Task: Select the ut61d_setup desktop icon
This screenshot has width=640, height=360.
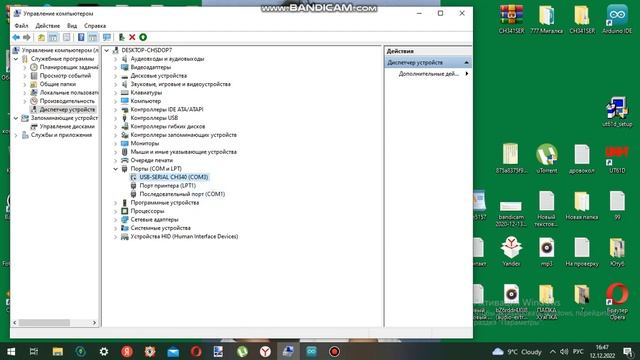Action: tap(617, 112)
